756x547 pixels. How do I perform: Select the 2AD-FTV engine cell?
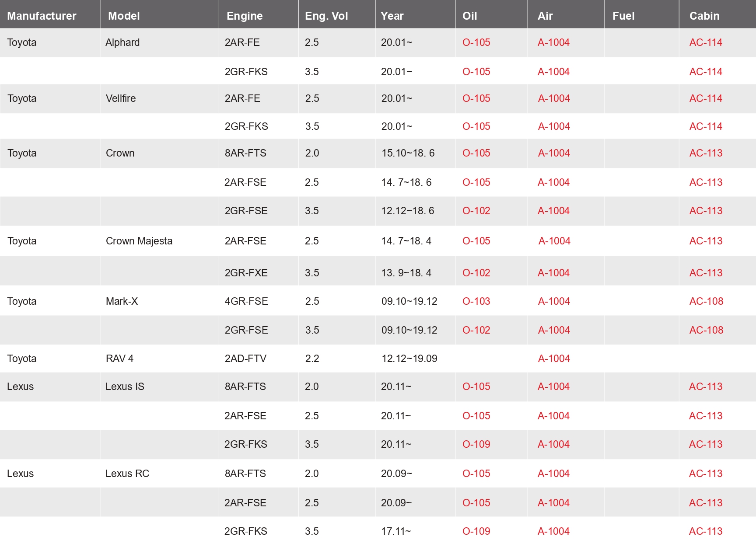click(245, 359)
